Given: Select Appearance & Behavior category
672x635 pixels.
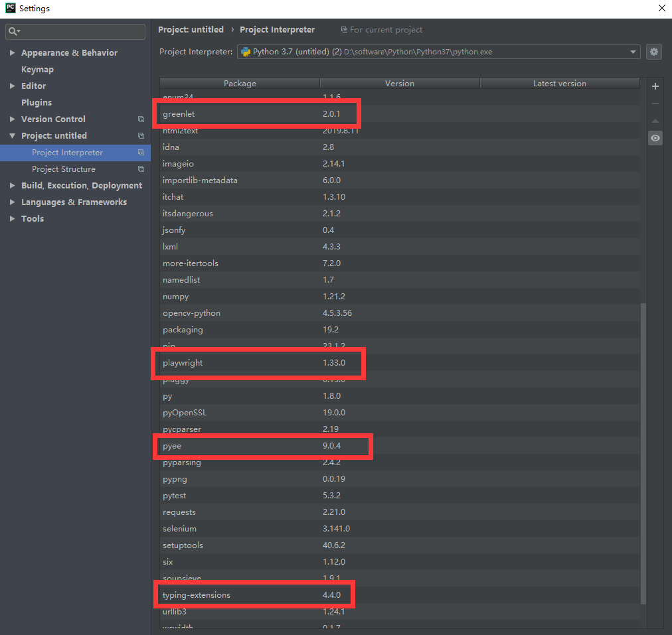Looking at the screenshot, I should tap(70, 52).
